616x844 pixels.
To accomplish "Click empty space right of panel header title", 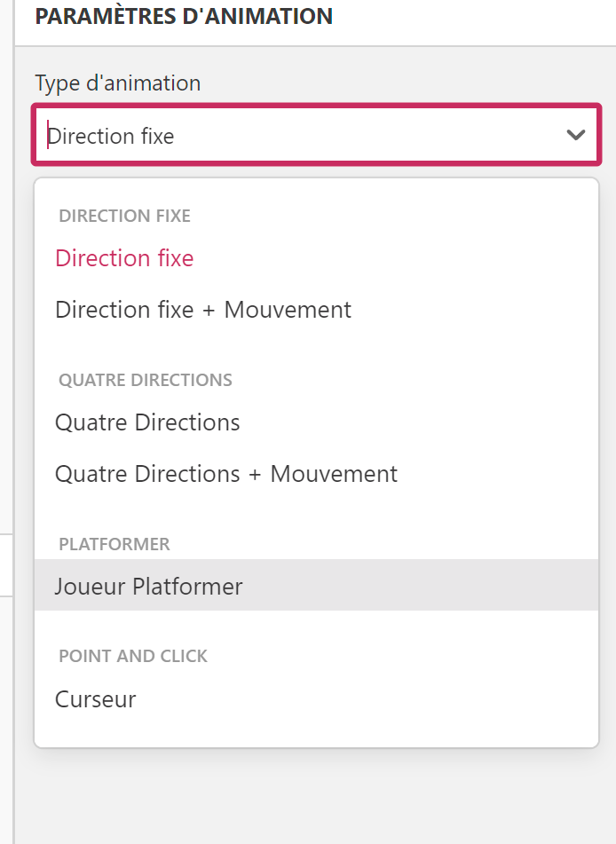I will (470, 16).
